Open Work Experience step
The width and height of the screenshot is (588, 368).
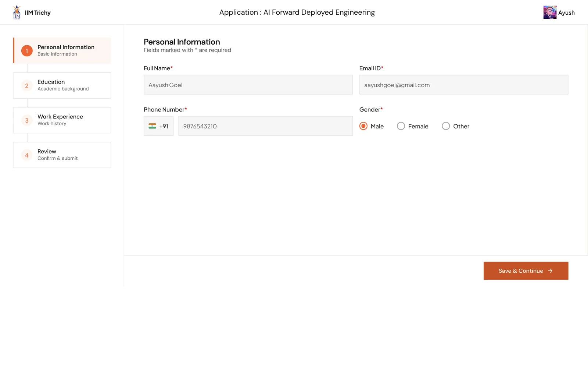tap(62, 120)
